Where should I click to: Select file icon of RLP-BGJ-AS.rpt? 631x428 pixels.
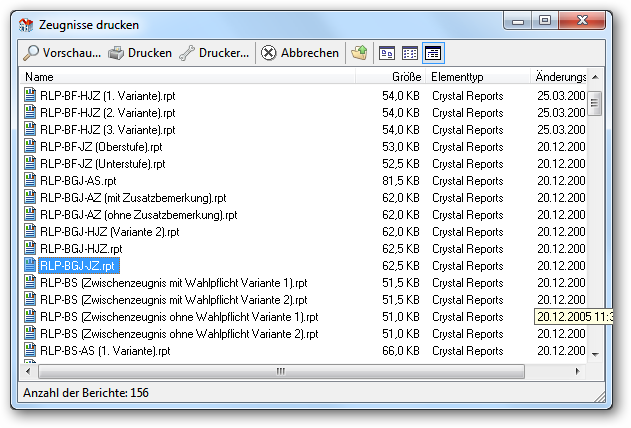tap(30, 180)
